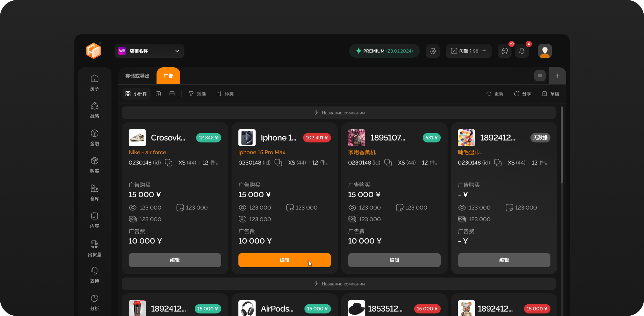
Task: Select the 广告 tab
Action: pyautogui.click(x=168, y=76)
